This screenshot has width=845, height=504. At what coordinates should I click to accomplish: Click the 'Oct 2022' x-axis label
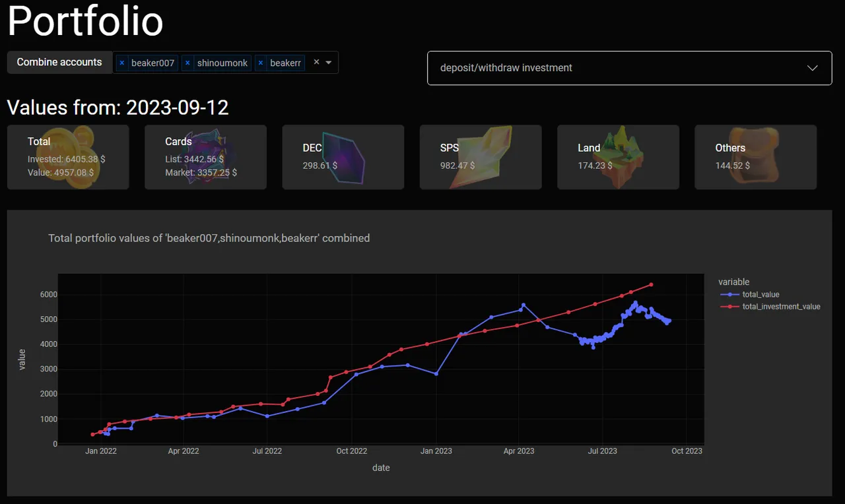pos(351,451)
